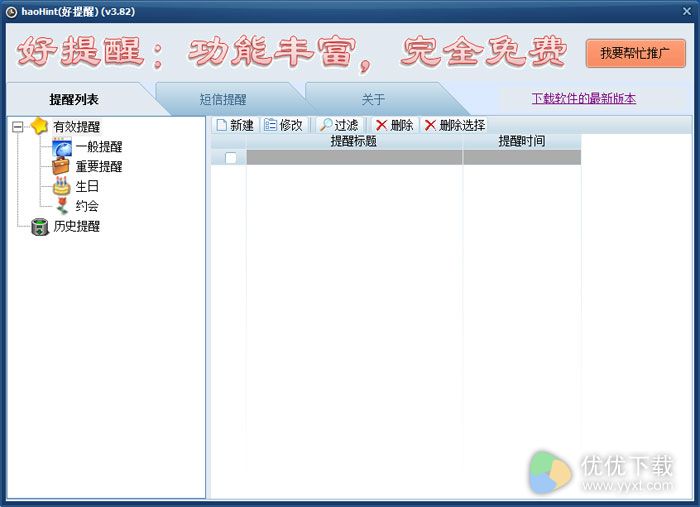Tick the checkbox in the first table row
The height and width of the screenshot is (507, 700).
tap(231, 158)
